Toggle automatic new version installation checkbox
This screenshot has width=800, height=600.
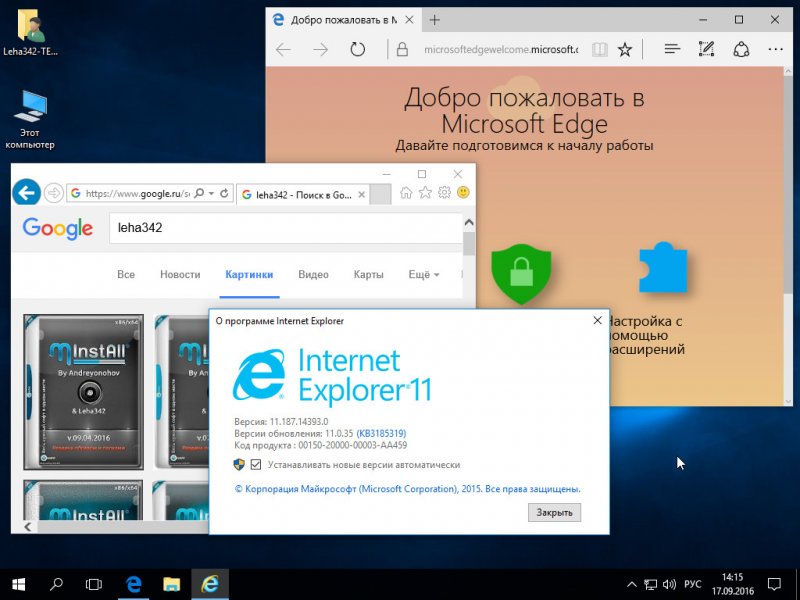point(256,464)
